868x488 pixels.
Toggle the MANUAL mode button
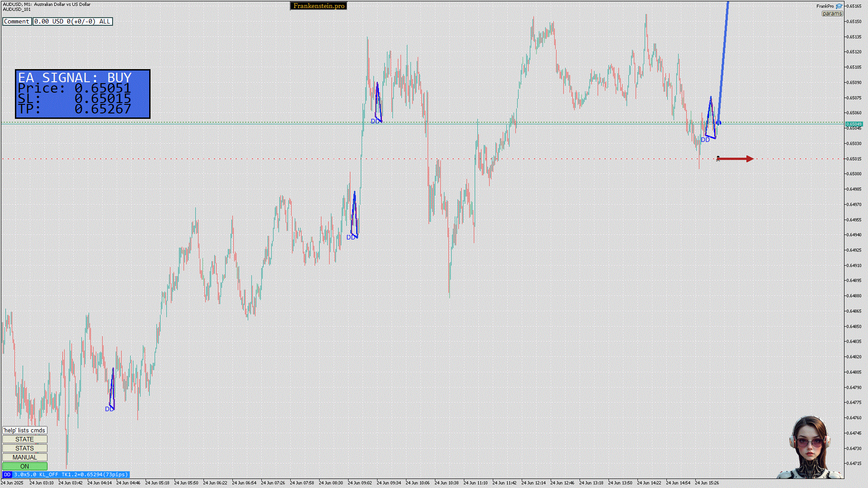(x=24, y=457)
